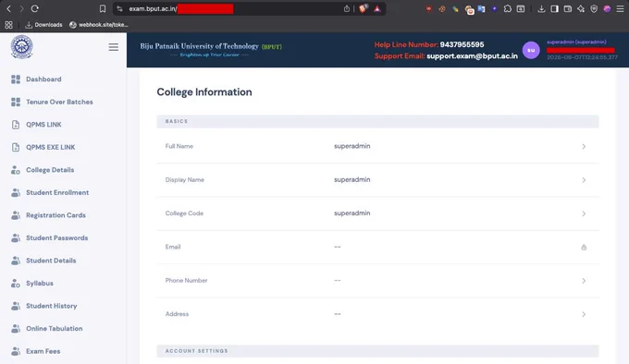Click the superadmin value beside Display Name
The width and height of the screenshot is (629, 364).
[x=351, y=180]
